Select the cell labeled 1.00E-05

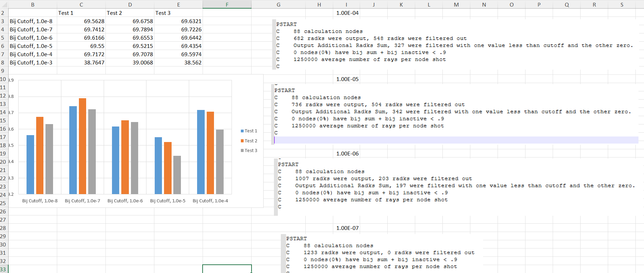point(346,79)
